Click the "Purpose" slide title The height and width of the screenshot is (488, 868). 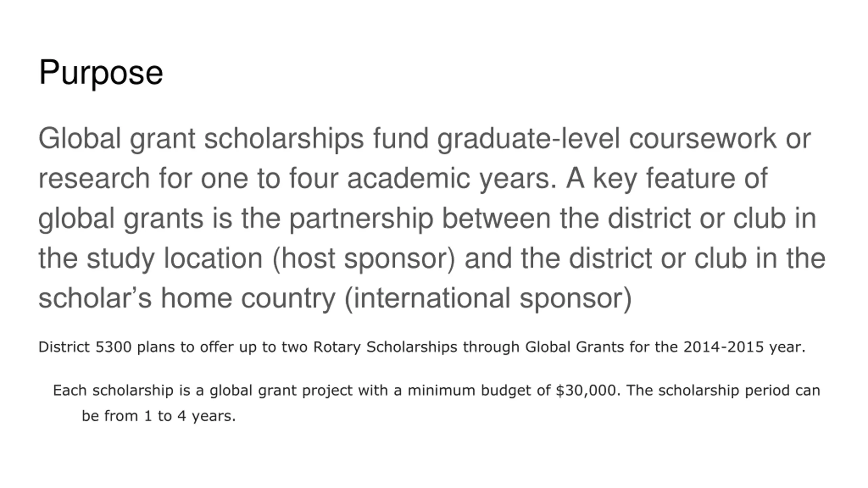tap(101, 72)
